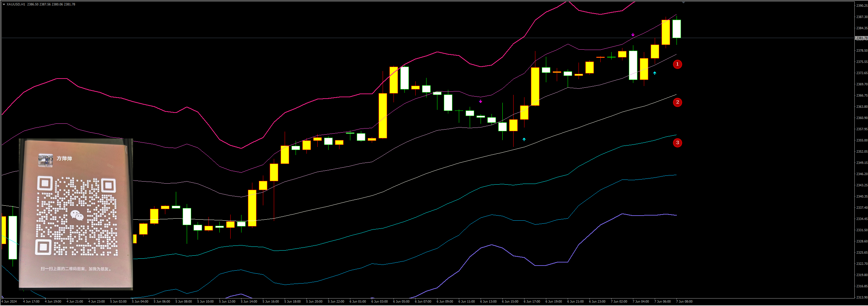Click the 2331.50 price axis label
This screenshot has height=306, width=868.
pos(862,230)
